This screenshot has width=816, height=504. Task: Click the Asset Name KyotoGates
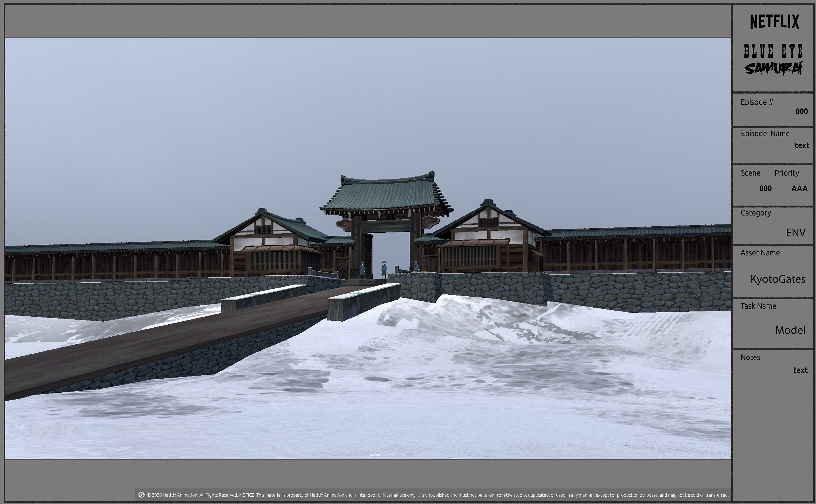(778, 279)
